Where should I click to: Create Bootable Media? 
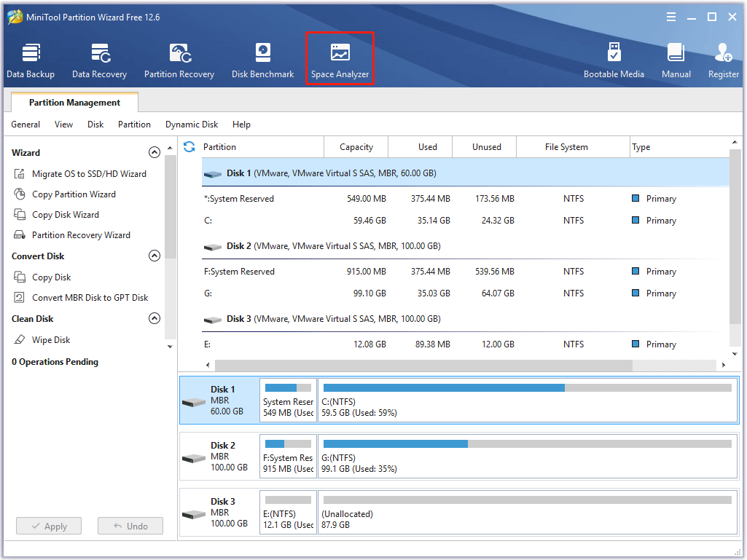[614, 60]
